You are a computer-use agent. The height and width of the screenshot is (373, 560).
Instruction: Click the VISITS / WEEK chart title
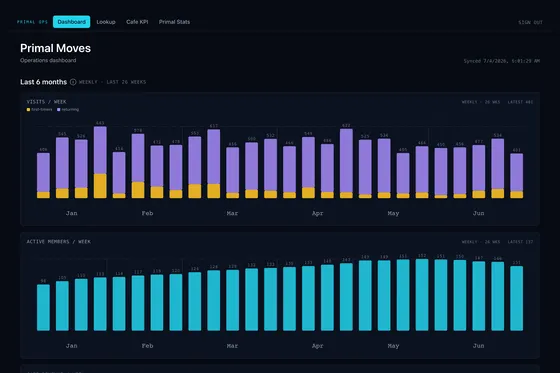coord(46,102)
